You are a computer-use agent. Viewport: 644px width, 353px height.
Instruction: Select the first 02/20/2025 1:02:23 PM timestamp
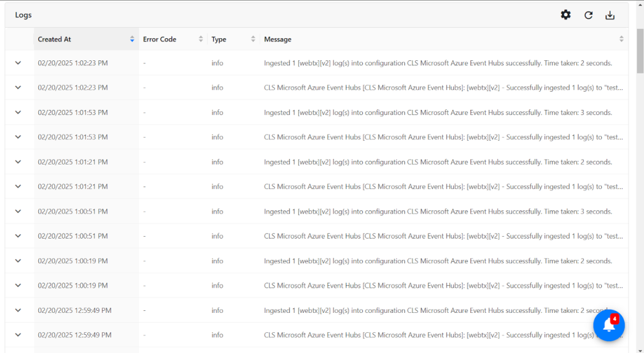[73, 63]
